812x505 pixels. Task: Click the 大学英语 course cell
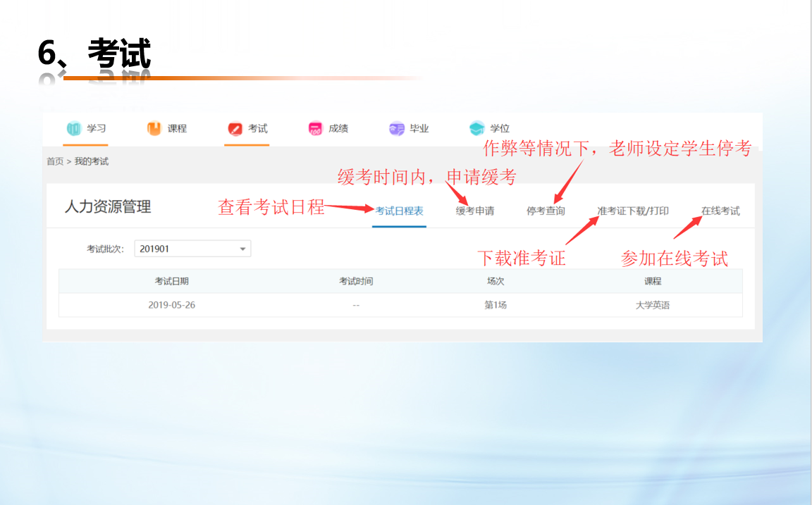coord(653,305)
